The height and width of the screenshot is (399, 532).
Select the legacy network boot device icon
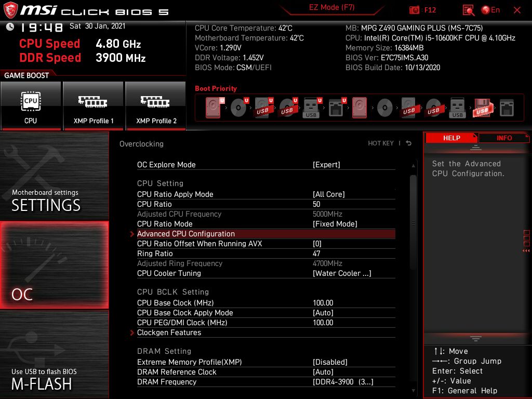[507, 108]
